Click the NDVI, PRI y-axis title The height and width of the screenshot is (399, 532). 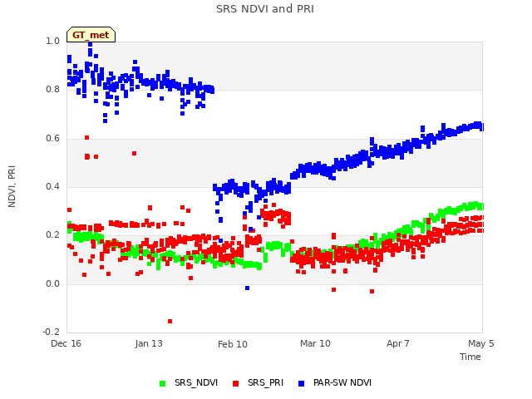point(12,186)
